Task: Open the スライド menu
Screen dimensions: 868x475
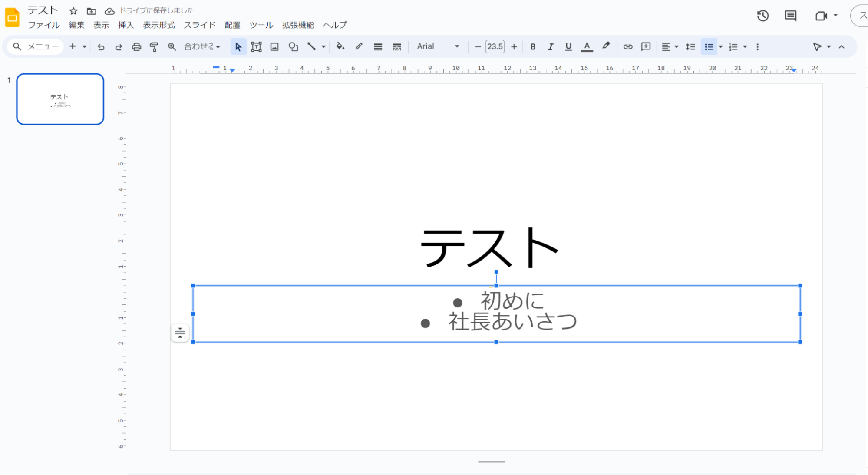Action: 199,25
